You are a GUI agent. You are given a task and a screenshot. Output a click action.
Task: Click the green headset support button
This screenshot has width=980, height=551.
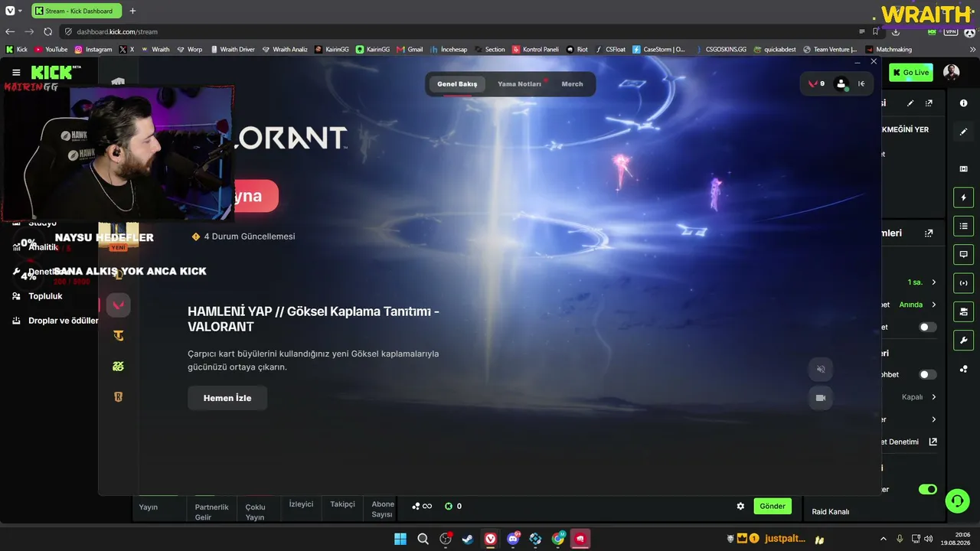click(x=957, y=501)
